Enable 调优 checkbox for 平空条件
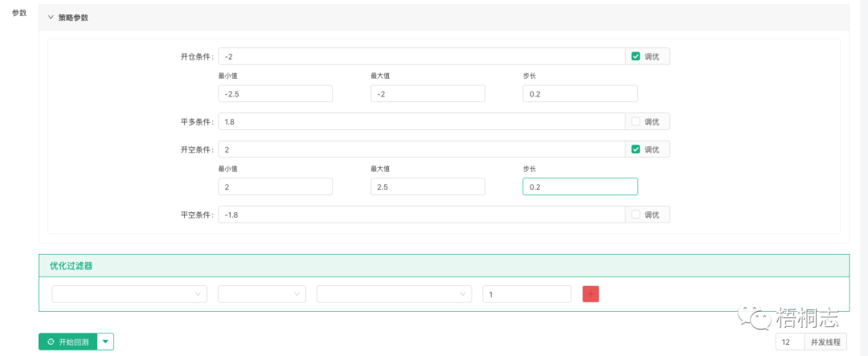 [x=636, y=215]
